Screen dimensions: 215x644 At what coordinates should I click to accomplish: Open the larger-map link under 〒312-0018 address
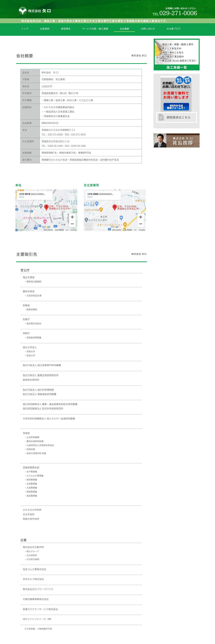point(22,197)
